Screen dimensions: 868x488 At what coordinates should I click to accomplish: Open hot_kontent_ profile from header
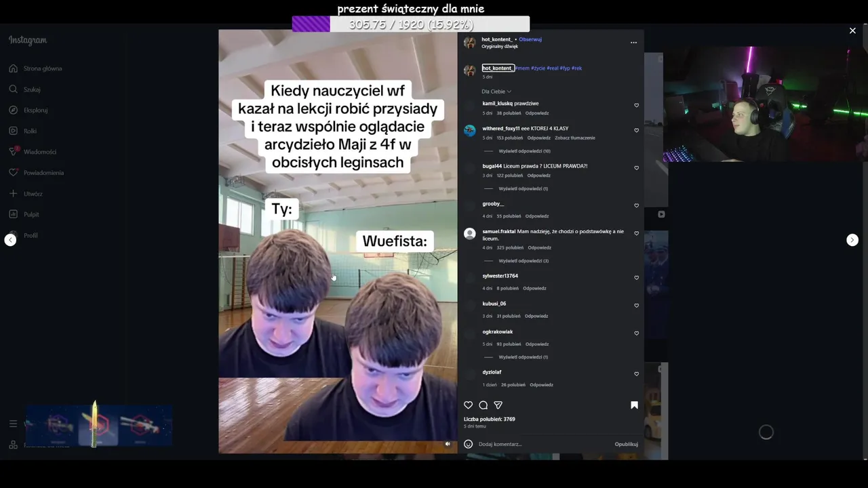pos(497,39)
